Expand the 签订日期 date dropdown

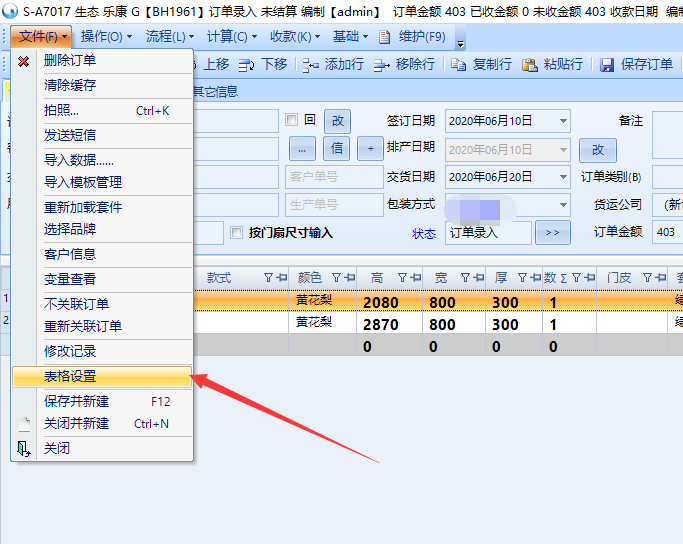tap(563, 121)
